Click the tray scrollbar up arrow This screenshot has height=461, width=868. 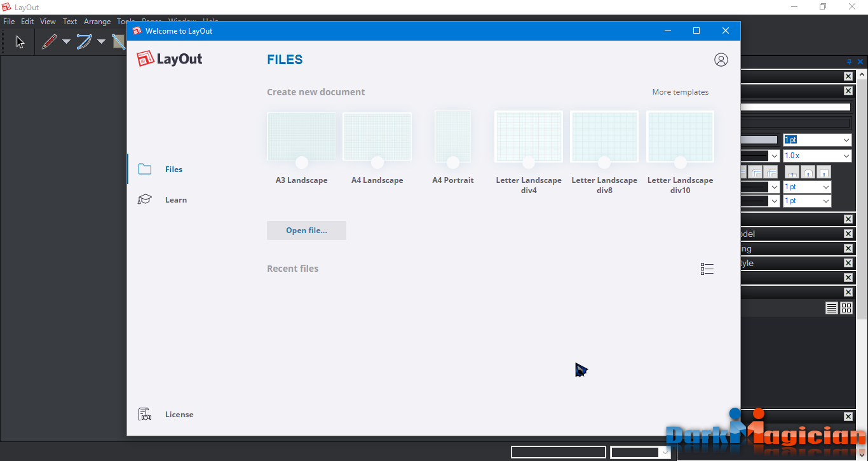click(862, 74)
